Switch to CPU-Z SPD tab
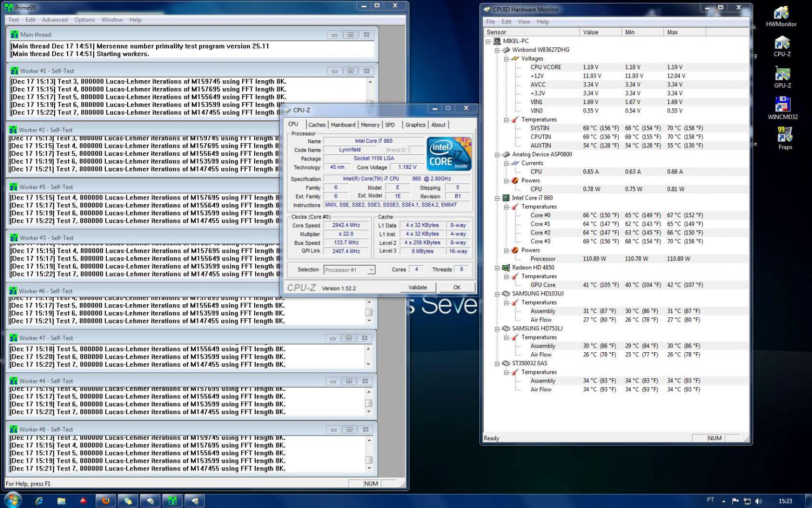The height and width of the screenshot is (508, 812). (x=390, y=125)
